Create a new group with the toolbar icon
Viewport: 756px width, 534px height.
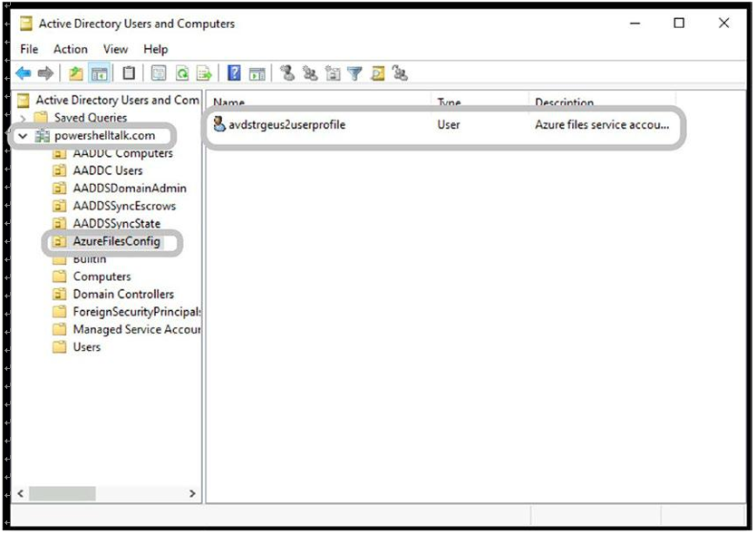click(x=310, y=73)
